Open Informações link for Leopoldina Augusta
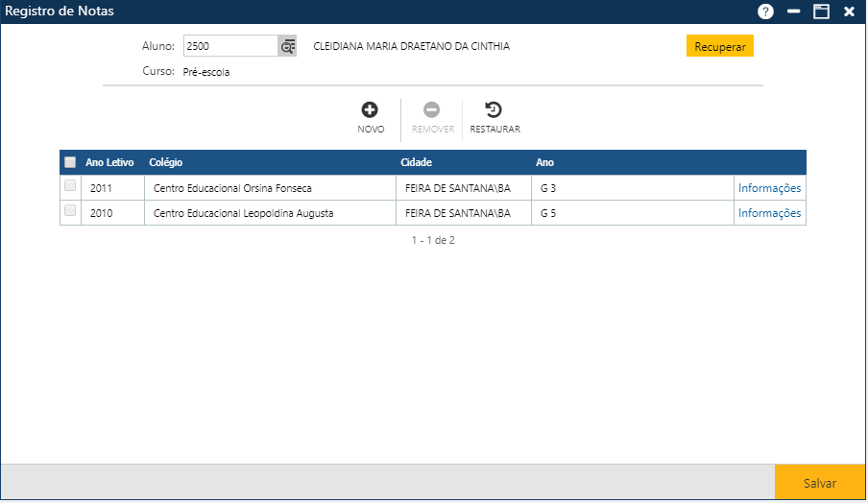This screenshot has height=503, width=868. [769, 213]
